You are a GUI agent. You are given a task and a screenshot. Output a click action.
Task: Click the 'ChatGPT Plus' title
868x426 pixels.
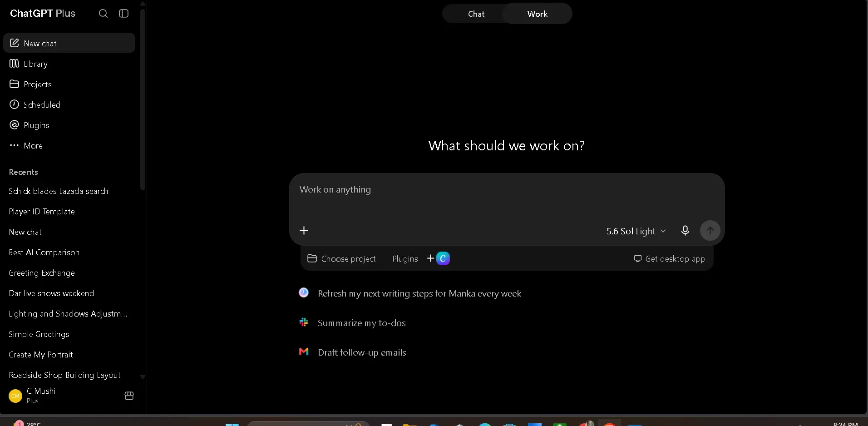tap(43, 14)
